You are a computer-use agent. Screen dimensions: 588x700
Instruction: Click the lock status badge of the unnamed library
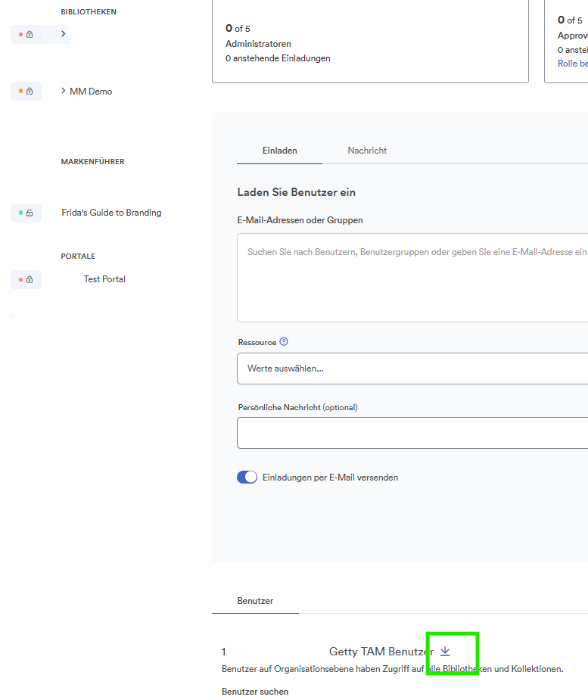click(x=26, y=34)
